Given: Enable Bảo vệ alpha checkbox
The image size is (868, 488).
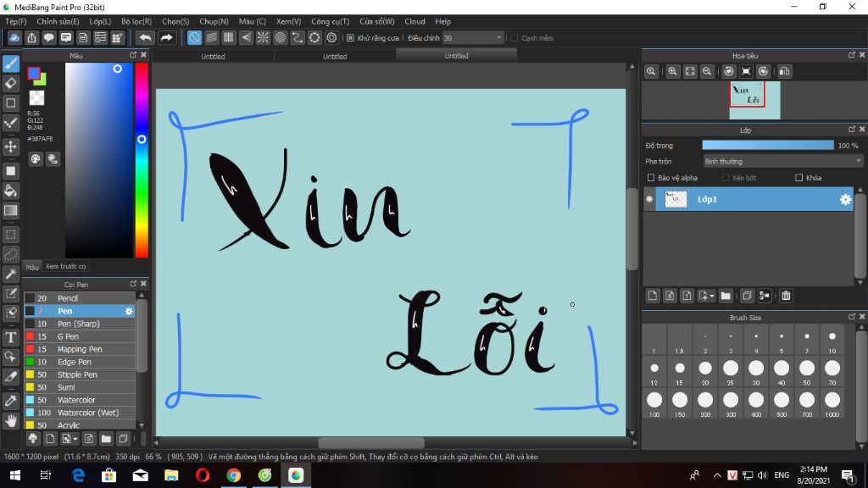Looking at the screenshot, I should point(651,178).
